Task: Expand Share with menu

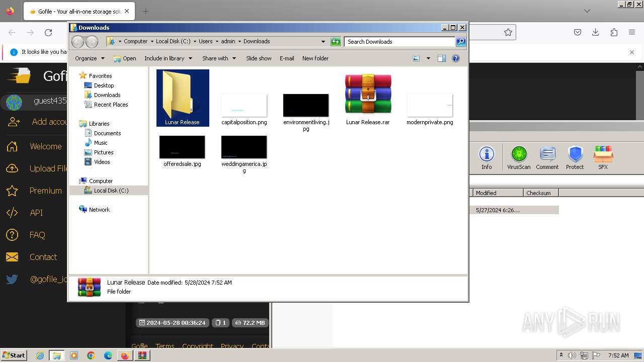Action: (x=219, y=58)
